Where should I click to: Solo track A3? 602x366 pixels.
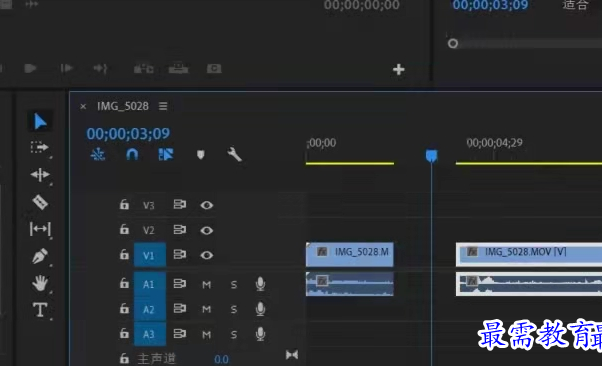point(234,335)
